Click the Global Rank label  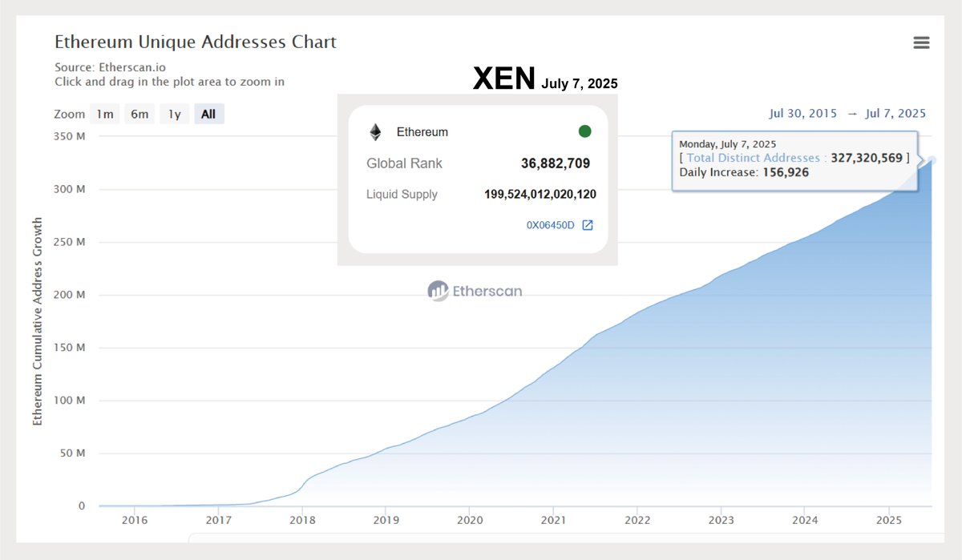point(404,163)
